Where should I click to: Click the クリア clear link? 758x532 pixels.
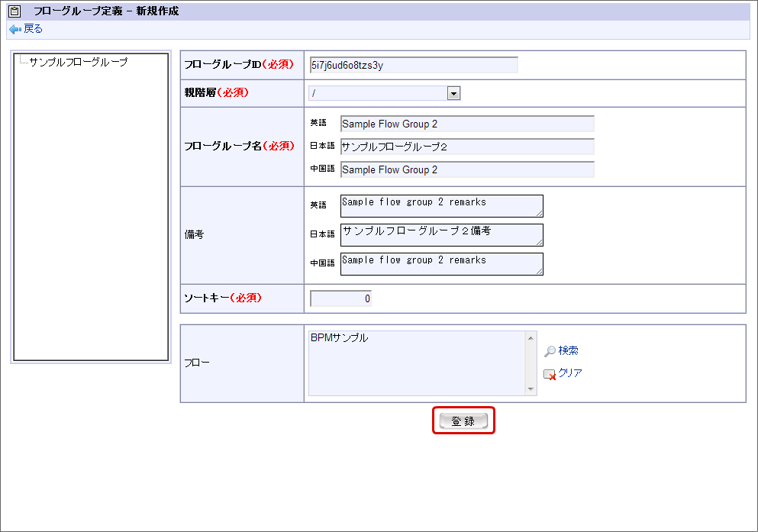[570, 373]
